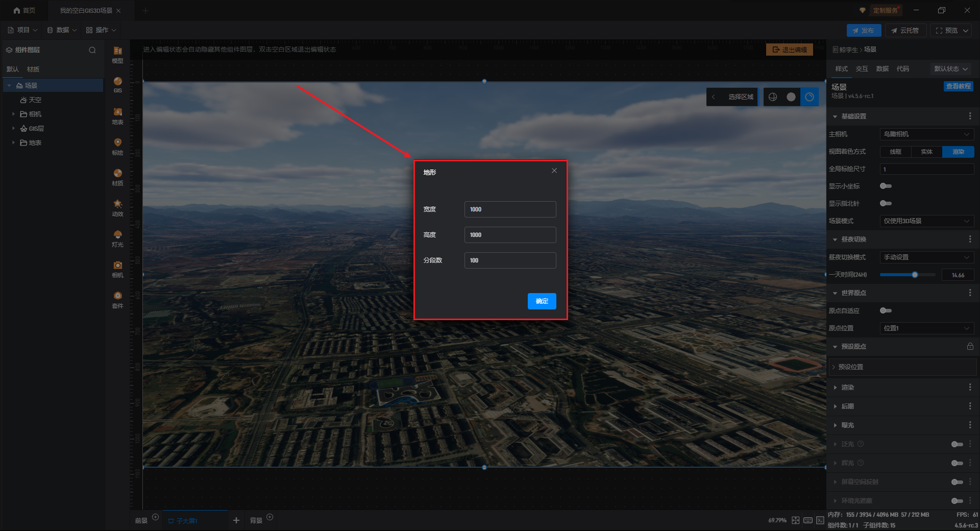
Task: Toggle the 显示小坐标 switch
Action: (886, 186)
